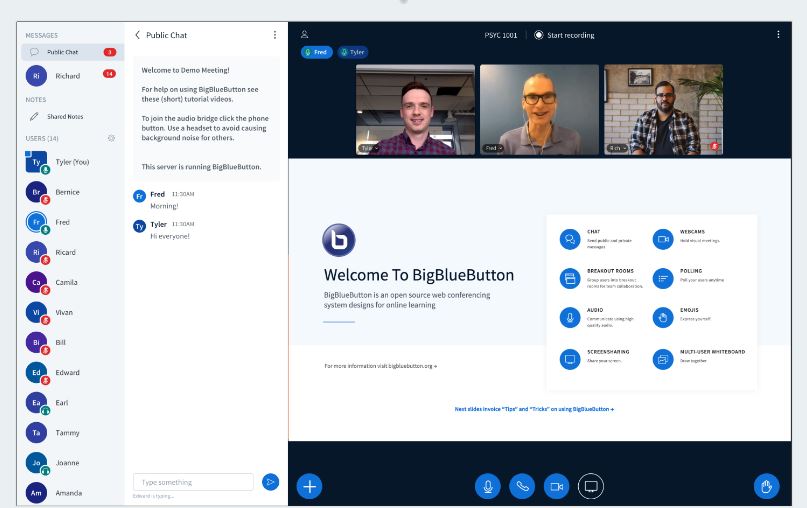The width and height of the screenshot is (807, 508).
Task: Open users list settings gear
Action: (111, 138)
